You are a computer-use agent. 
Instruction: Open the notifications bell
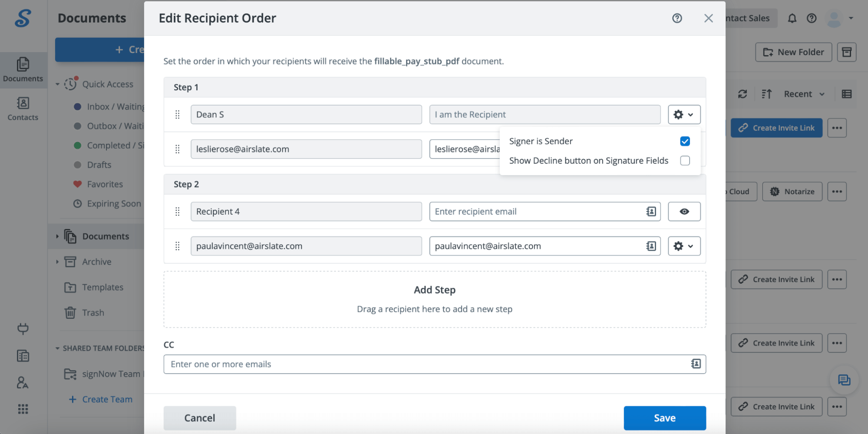point(792,18)
